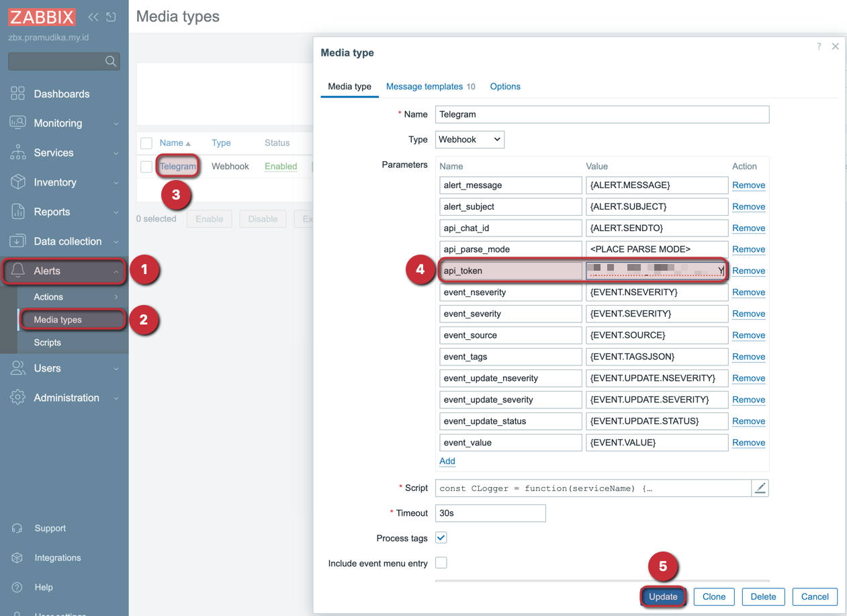Open the Actions submenu arrow
Viewport: 847px width, 616px height.
(116, 297)
